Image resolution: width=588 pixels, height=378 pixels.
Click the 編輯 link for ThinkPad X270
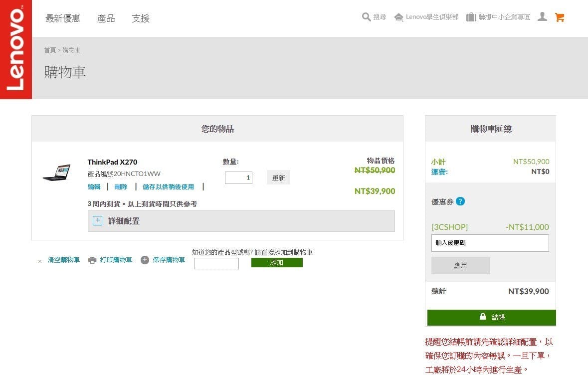click(94, 187)
